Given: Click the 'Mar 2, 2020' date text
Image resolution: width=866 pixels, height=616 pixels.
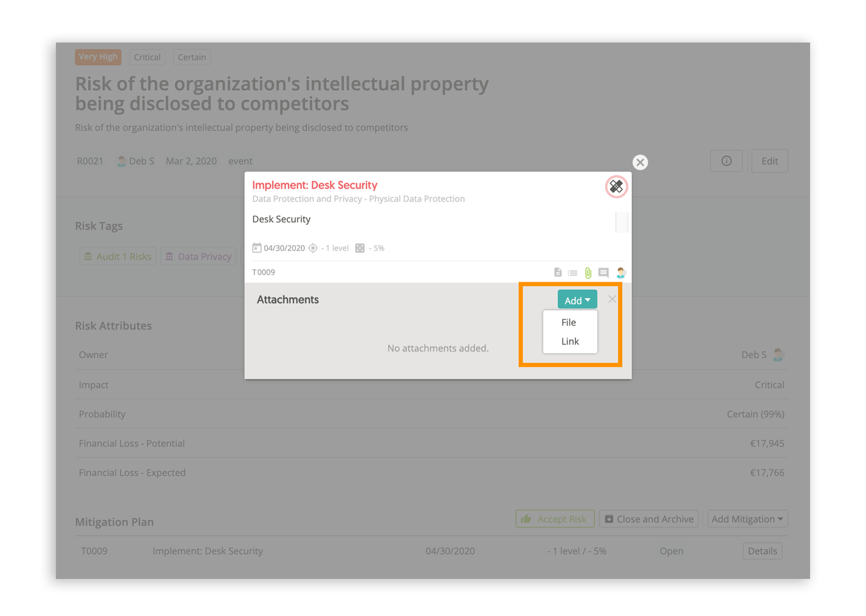Looking at the screenshot, I should coord(191,161).
